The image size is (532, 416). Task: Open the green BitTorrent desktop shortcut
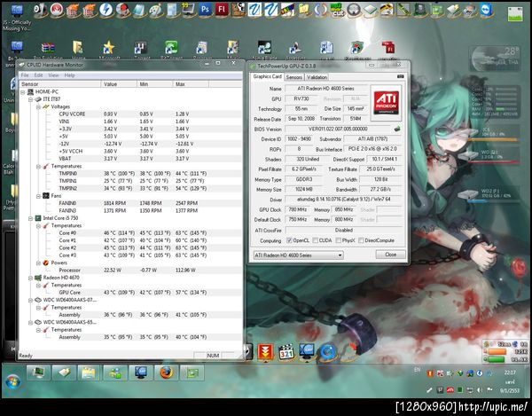pos(171,48)
